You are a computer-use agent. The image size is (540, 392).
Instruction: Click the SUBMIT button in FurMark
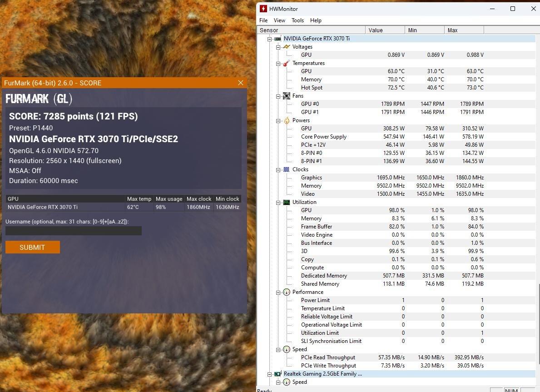(32, 247)
